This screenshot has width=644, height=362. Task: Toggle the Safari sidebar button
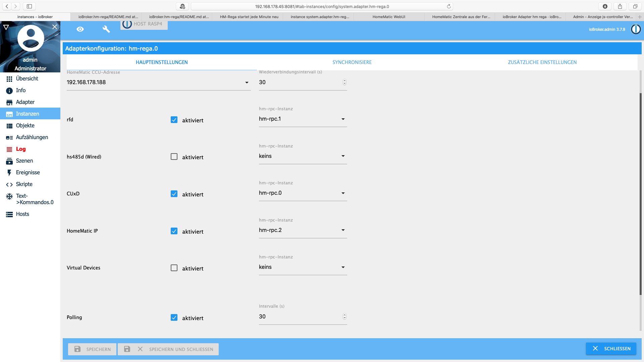(29, 6)
